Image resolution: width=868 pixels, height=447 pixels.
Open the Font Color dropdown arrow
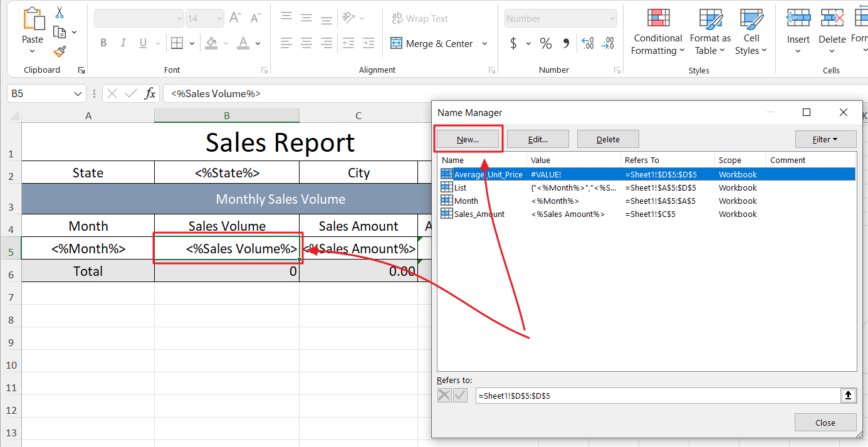pos(258,43)
